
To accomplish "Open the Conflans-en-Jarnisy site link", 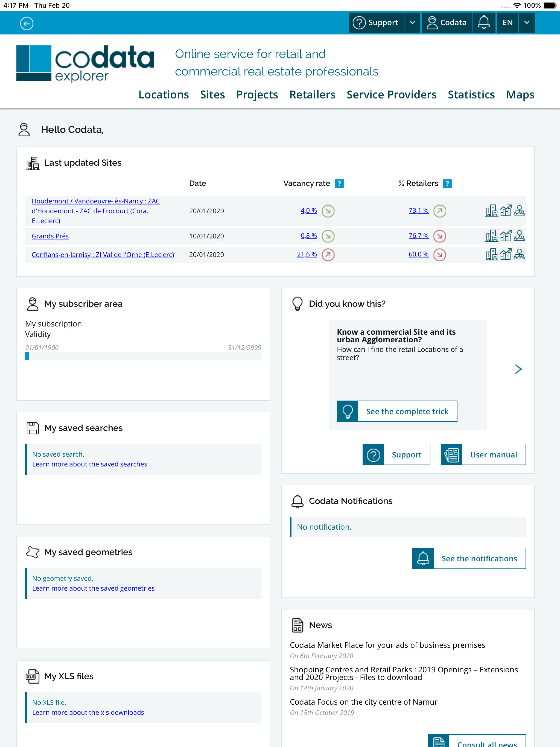I will coord(103,255).
